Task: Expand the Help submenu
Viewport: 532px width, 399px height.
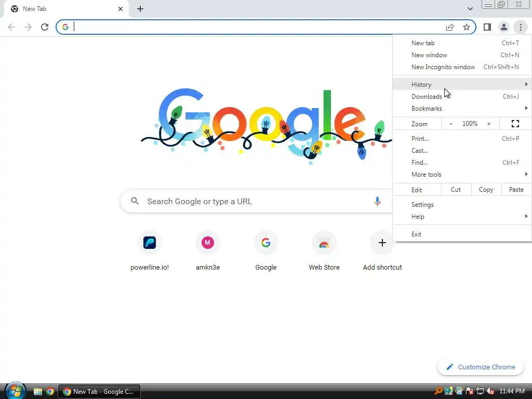Action: (x=462, y=217)
